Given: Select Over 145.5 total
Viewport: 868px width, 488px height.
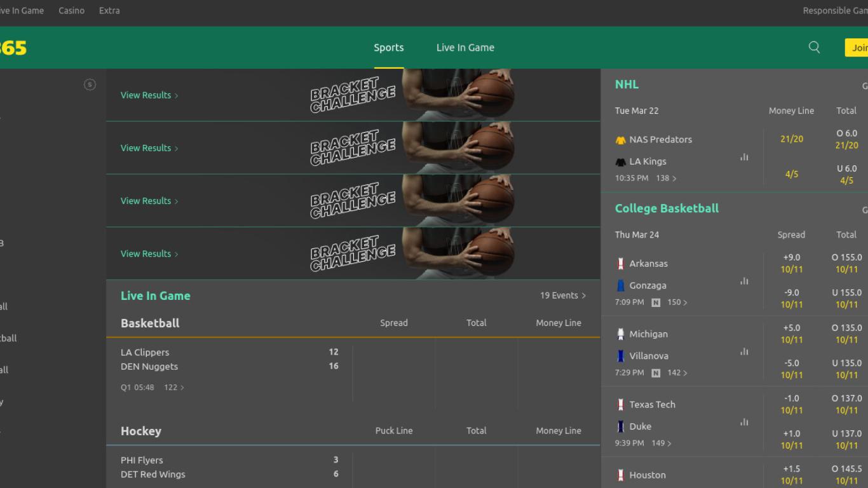Looking at the screenshot, I should (846, 475).
